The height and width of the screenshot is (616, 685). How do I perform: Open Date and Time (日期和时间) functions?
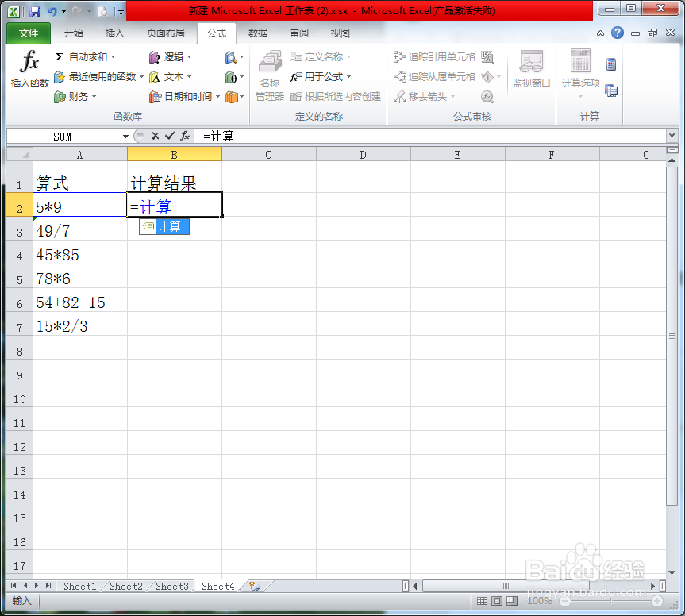point(184,97)
